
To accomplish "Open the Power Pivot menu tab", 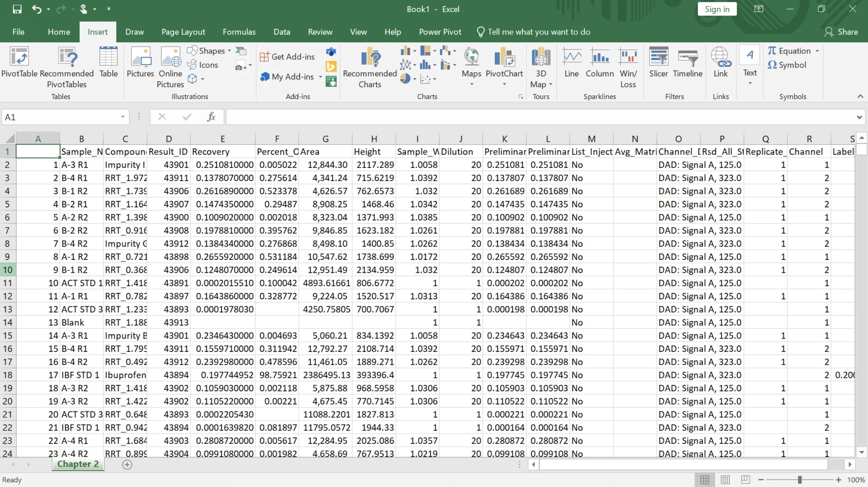I will [440, 32].
